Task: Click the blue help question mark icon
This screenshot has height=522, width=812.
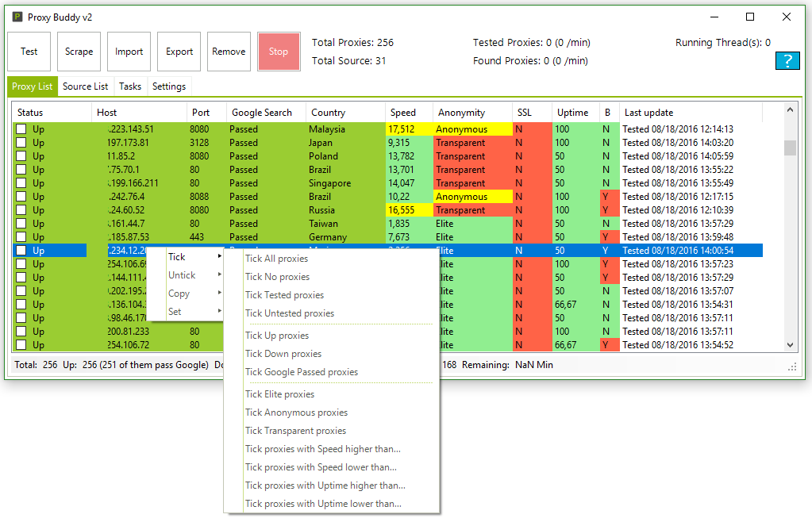Action: tap(787, 61)
